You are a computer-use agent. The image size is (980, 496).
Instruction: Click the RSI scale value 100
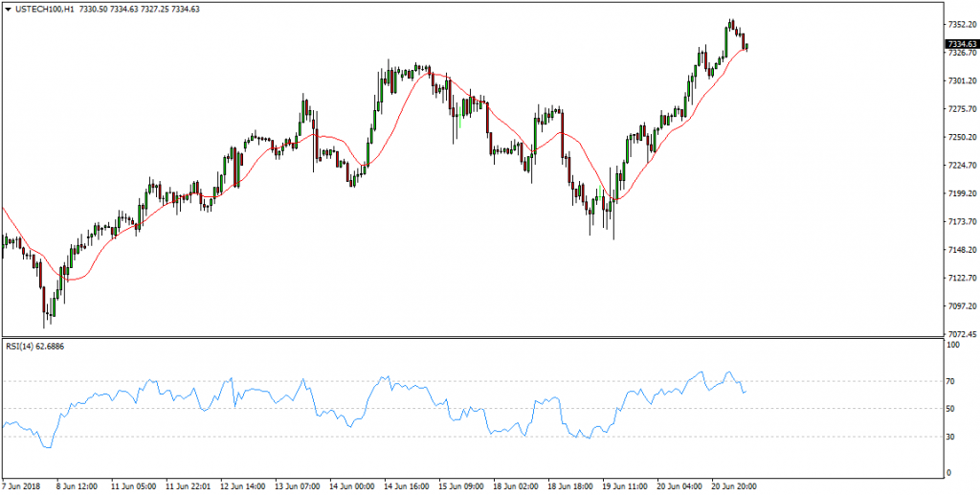click(x=951, y=345)
